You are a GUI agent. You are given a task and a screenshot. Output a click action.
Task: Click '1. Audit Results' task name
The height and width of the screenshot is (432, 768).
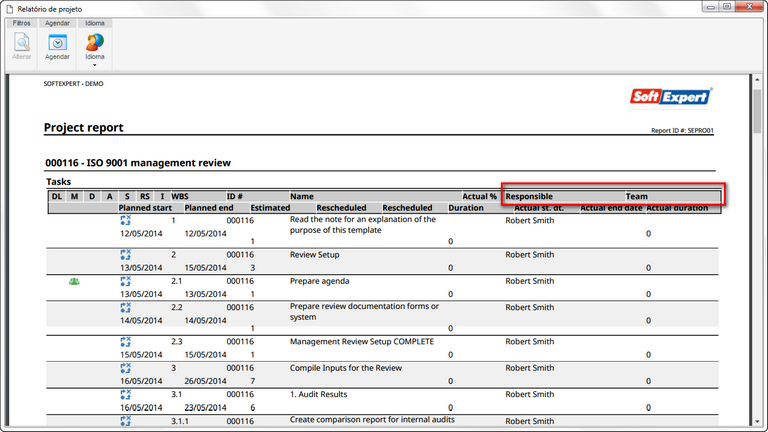pyautogui.click(x=318, y=395)
